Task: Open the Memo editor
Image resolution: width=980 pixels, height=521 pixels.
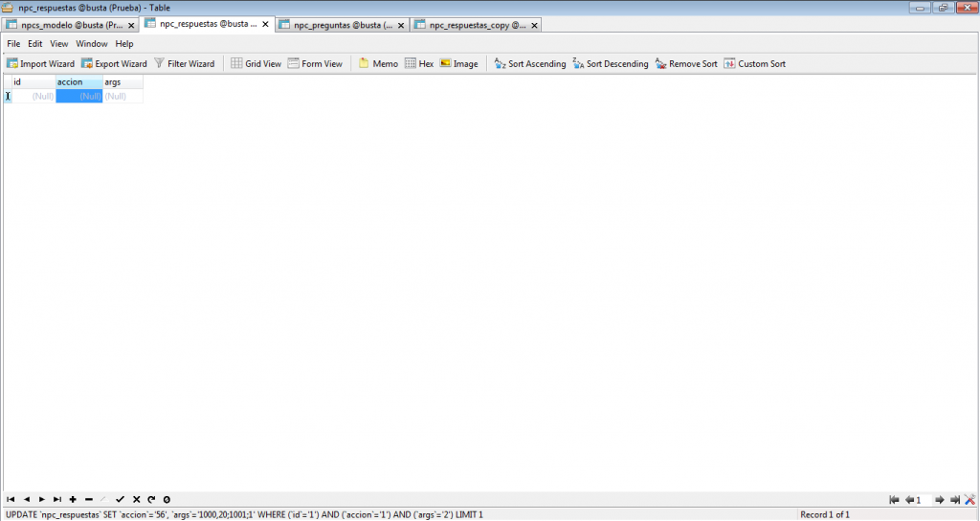Action: click(x=378, y=64)
